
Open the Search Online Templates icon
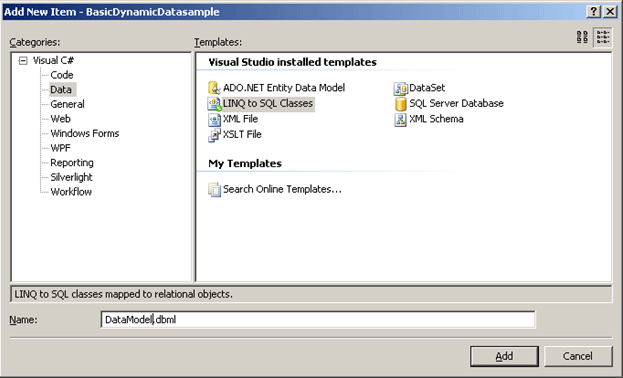click(214, 190)
